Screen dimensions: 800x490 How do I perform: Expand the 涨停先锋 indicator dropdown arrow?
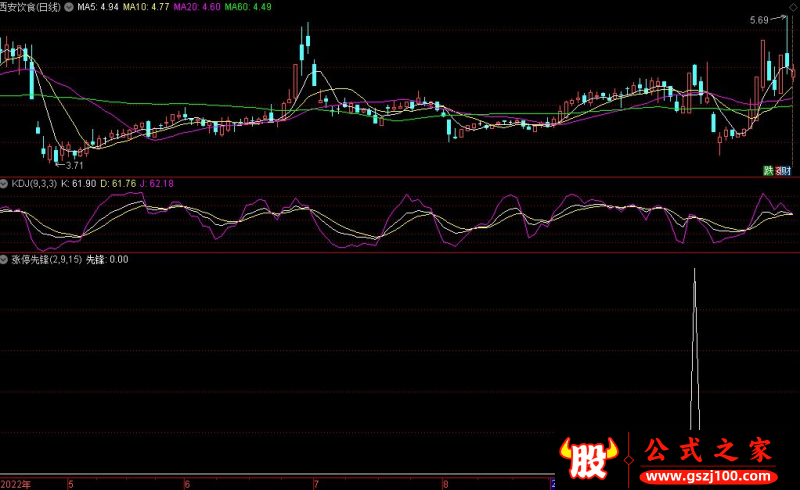point(5,259)
